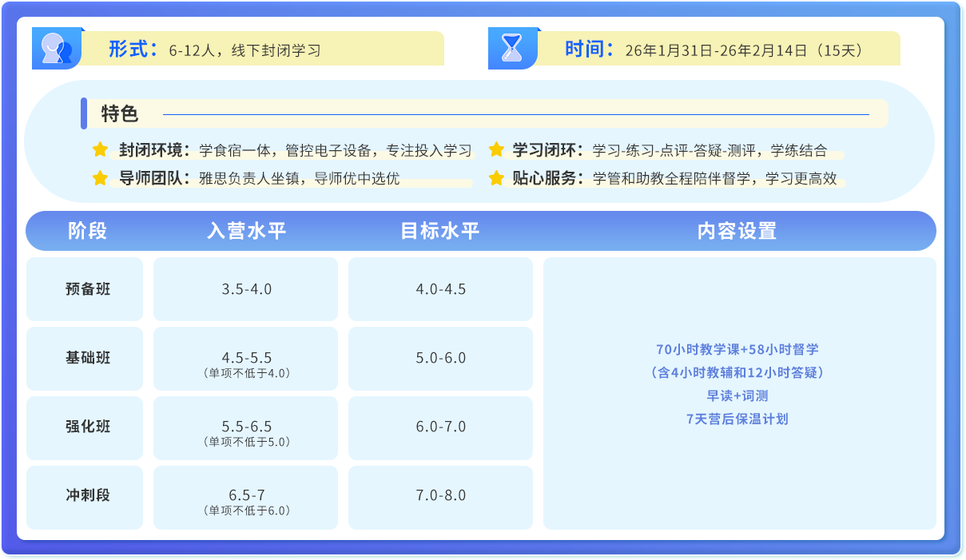Click the 3.5-4.0 entry level cell
966x560 pixels.
(x=246, y=289)
